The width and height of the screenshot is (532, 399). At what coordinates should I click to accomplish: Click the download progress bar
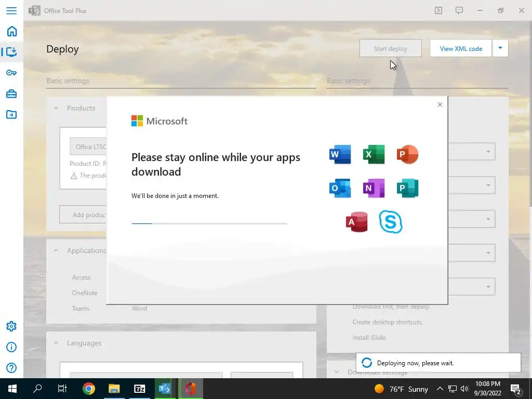click(x=209, y=223)
